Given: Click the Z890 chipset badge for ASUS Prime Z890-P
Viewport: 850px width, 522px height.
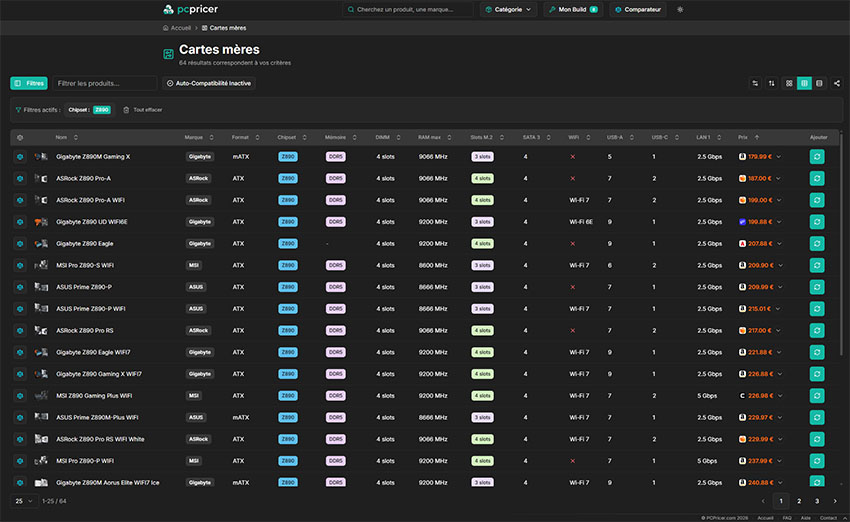Looking at the screenshot, I should coord(288,287).
